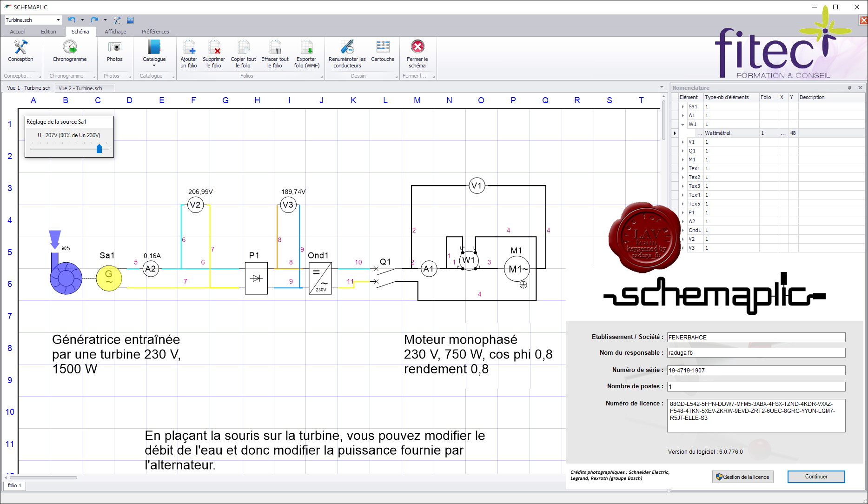Click the Numéro de série field
Screen dimensions: 868x504
pyautogui.click(x=756, y=370)
